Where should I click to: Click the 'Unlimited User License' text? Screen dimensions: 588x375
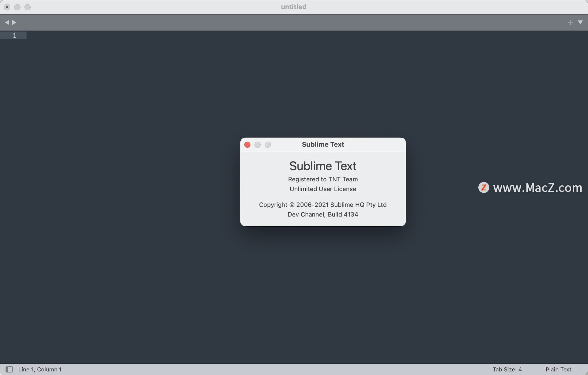[x=323, y=189]
